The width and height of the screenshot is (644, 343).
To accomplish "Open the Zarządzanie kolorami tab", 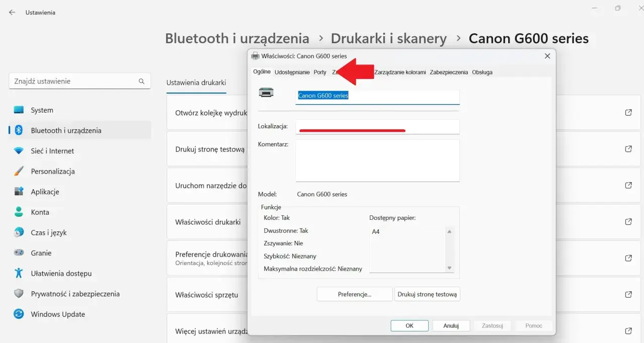I will coord(400,72).
